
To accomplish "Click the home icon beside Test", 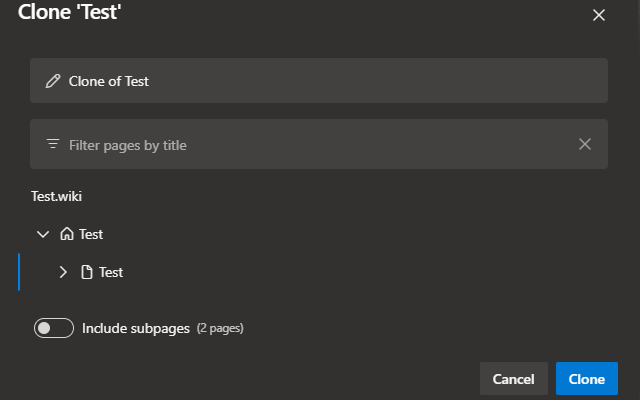I will (67, 234).
